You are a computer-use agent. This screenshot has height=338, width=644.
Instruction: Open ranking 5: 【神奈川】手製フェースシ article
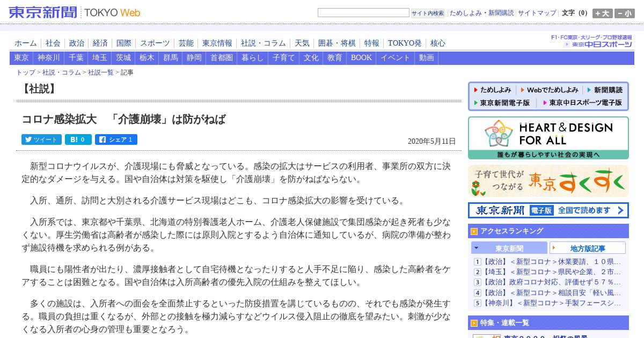click(552, 303)
